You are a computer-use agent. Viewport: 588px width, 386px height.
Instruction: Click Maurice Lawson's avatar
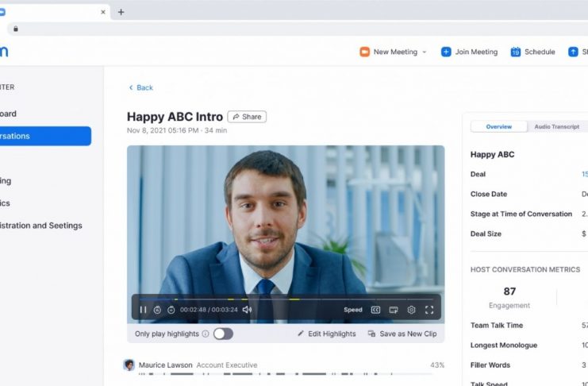coord(129,365)
